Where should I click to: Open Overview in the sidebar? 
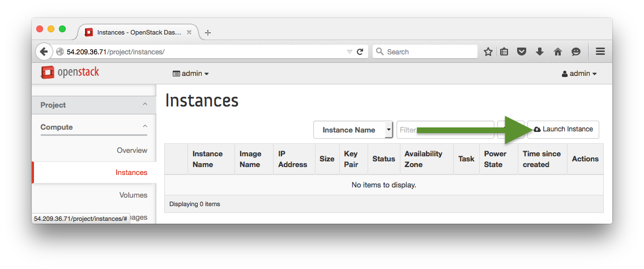coord(131,150)
